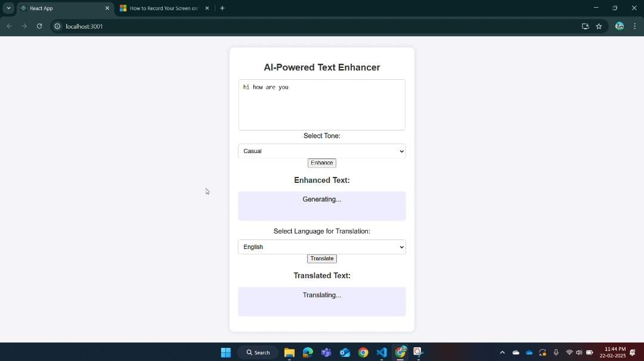The height and width of the screenshot is (361, 644).
Task: Open the Select Tone dropdown showing Casual
Action: click(321, 151)
